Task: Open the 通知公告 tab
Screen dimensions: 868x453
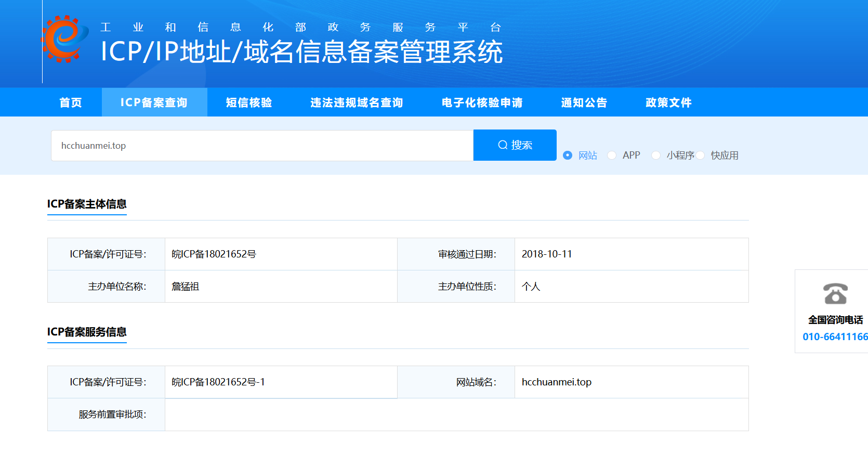Action: point(584,102)
